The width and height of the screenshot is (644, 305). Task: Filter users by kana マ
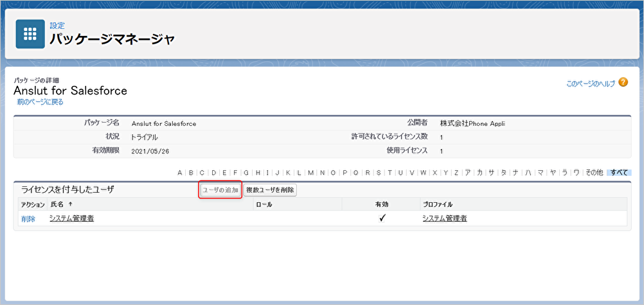coord(541,173)
